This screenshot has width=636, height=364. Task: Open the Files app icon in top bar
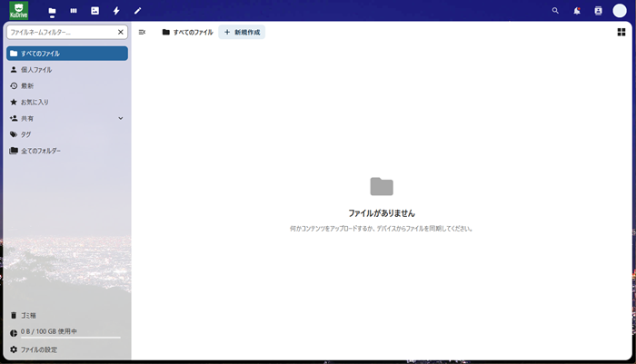pos(52,11)
